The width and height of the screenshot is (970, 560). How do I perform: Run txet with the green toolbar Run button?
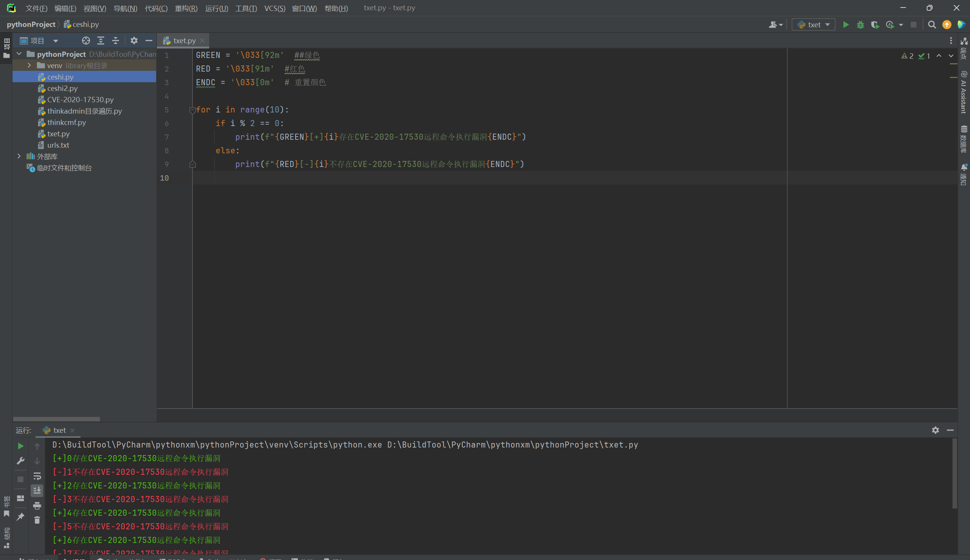845,25
